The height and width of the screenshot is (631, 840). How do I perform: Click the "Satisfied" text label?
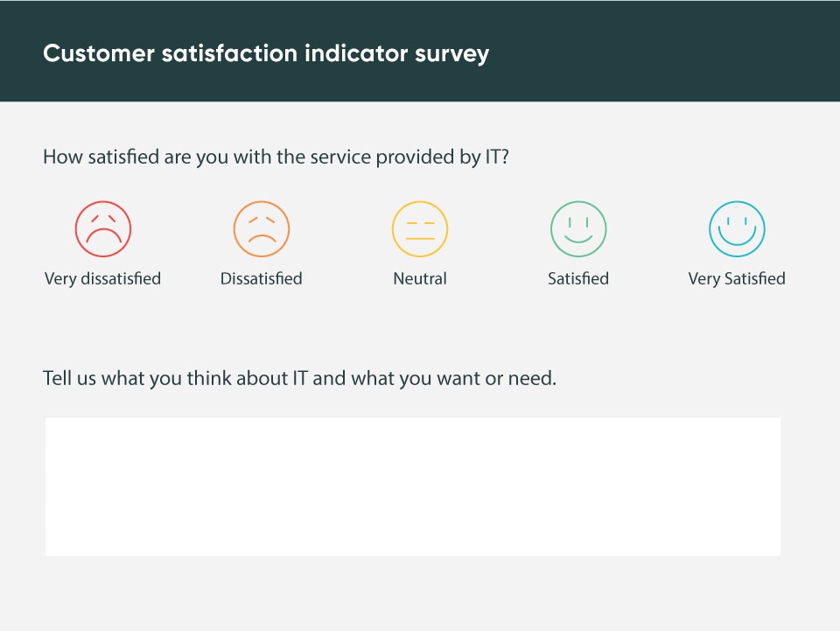click(x=578, y=279)
